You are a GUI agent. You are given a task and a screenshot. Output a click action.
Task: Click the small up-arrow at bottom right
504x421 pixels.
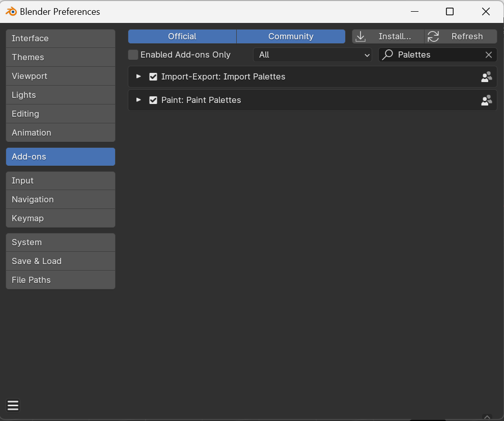pyautogui.click(x=487, y=417)
